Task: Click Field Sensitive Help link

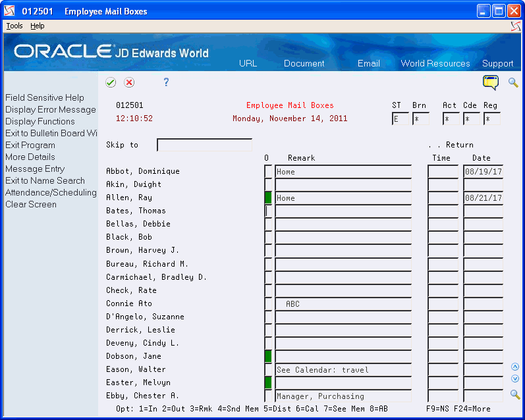Action: 45,97
